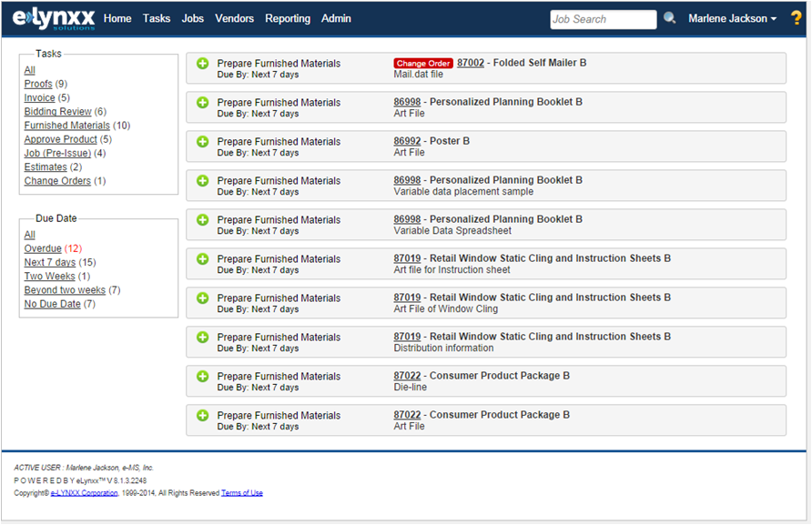Viewport: 812px width, 525px height.
Task: Open help via the yellow question mark
Action: [796, 18]
